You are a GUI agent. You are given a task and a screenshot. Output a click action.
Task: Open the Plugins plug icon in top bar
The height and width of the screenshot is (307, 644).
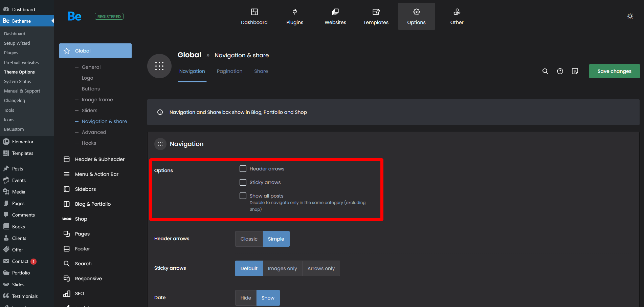pyautogui.click(x=295, y=12)
